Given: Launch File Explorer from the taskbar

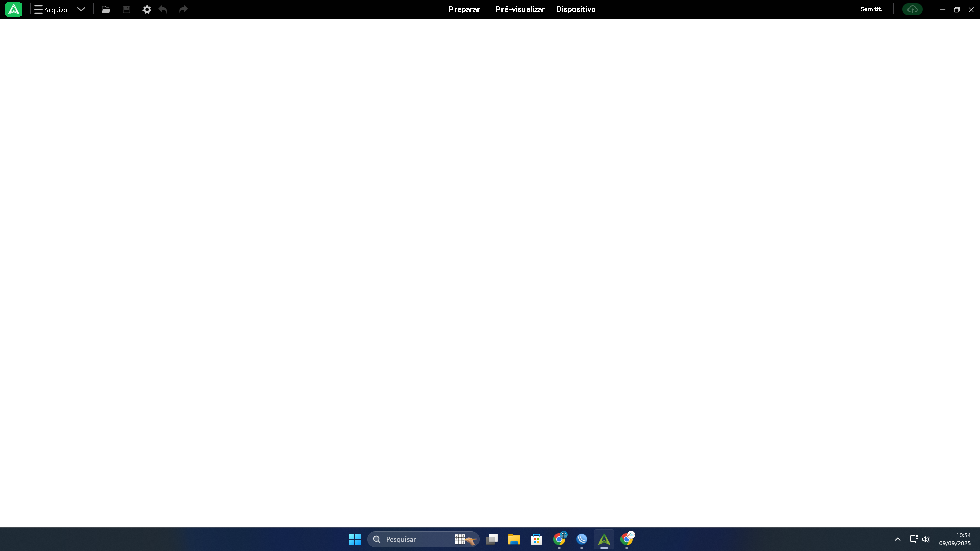Looking at the screenshot, I should pyautogui.click(x=514, y=539).
